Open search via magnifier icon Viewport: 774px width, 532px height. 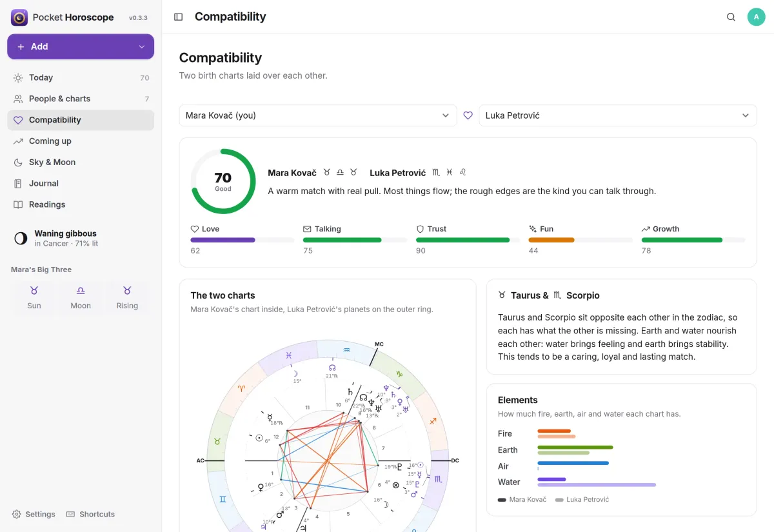[731, 17]
